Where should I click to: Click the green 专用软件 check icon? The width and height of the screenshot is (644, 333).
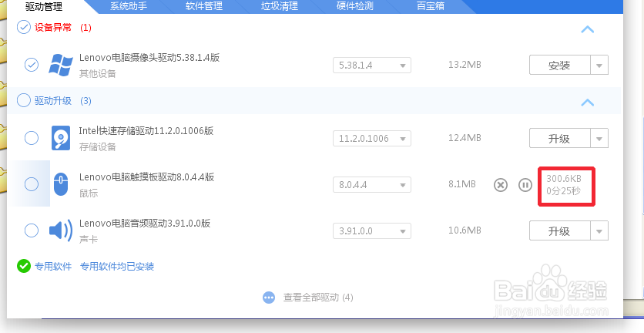[24, 266]
